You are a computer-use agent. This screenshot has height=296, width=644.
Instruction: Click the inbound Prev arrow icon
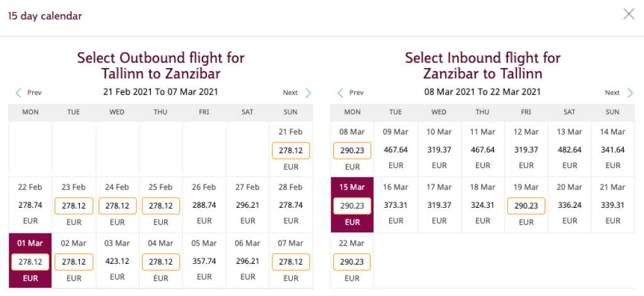coord(341,93)
